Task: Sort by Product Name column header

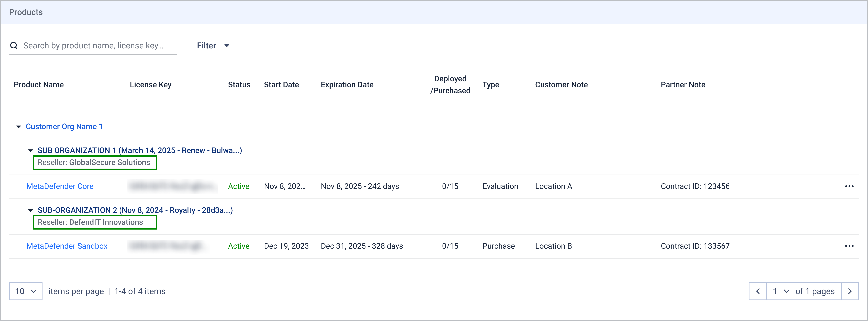Action: pyautogui.click(x=39, y=85)
